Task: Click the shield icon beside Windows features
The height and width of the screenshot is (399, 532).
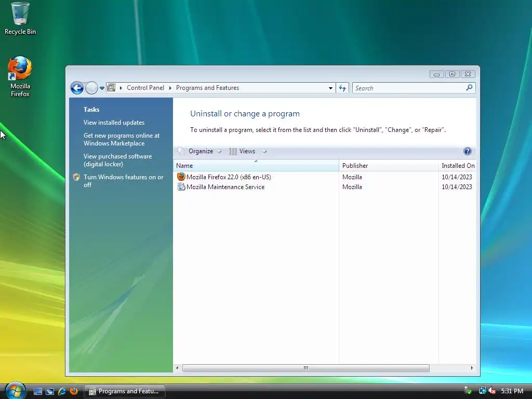Action: pyautogui.click(x=76, y=177)
